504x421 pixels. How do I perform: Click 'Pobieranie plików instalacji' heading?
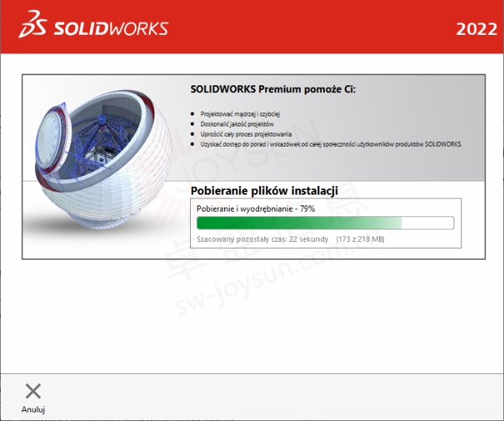coord(264,191)
